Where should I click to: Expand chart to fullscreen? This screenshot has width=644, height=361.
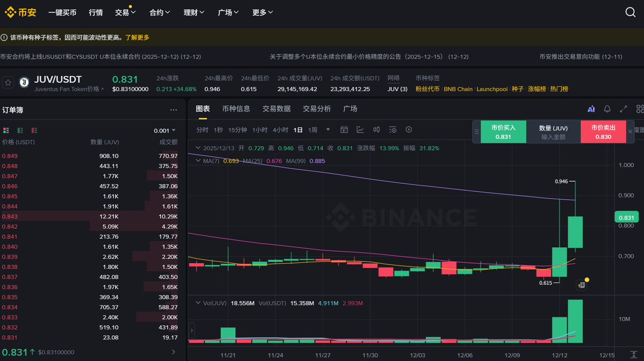pos(624,109)
